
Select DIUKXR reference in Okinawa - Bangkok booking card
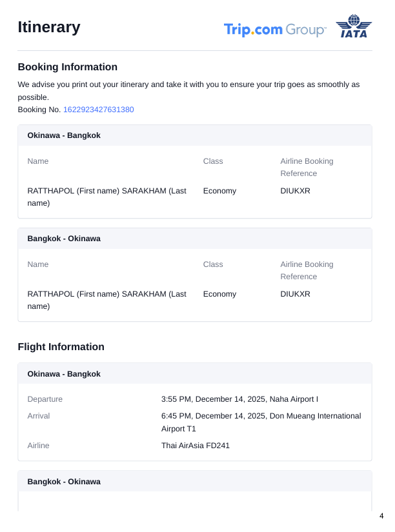[295, 191]
